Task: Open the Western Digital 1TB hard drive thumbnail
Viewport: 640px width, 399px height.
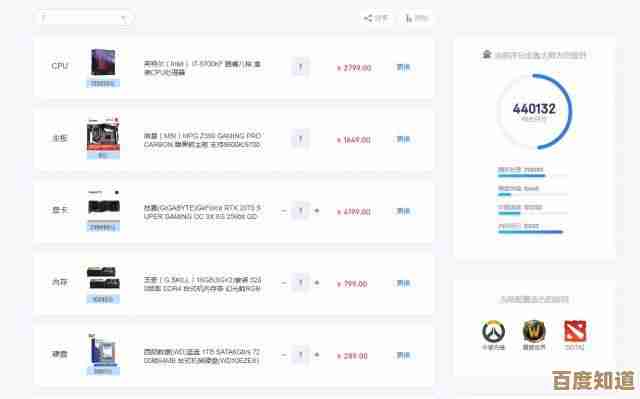Action: pos(103,349)
